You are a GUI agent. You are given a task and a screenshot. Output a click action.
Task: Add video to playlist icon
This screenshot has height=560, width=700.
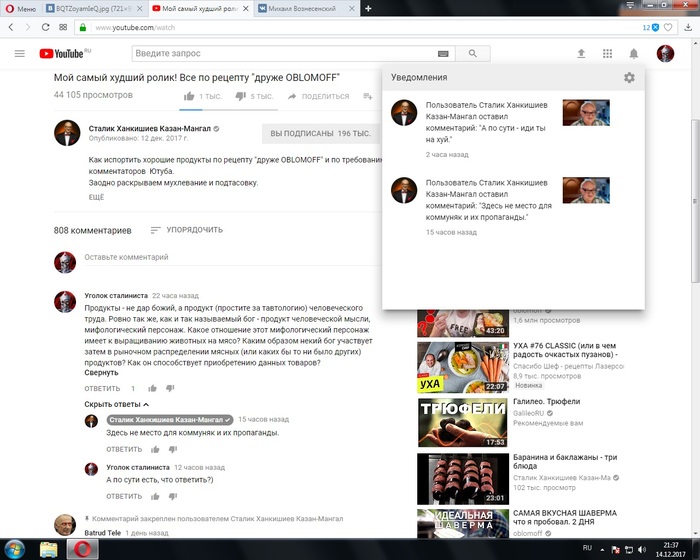click(367, 96)
